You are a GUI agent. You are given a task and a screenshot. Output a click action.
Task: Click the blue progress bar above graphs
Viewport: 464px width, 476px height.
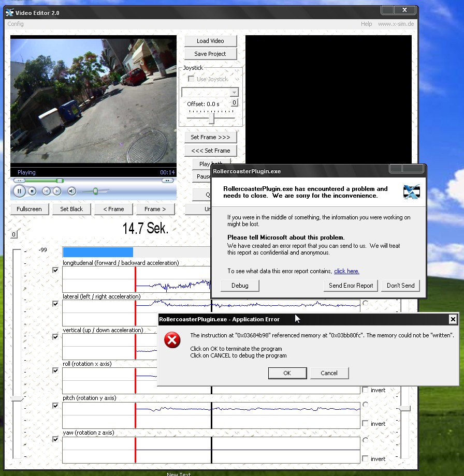pyautogui.click(x=98, y=252)
